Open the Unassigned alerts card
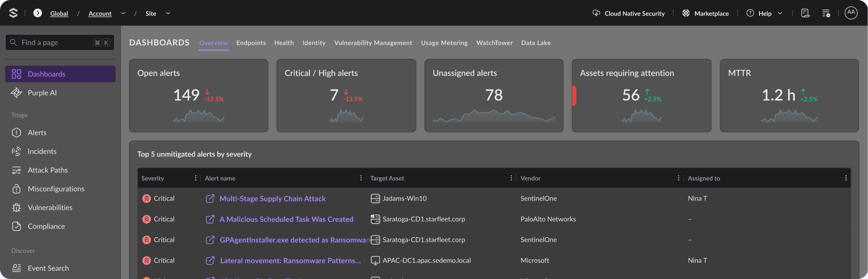Image resolution: width=868 pixels, height=279 pixels. [x=494, y=95]
